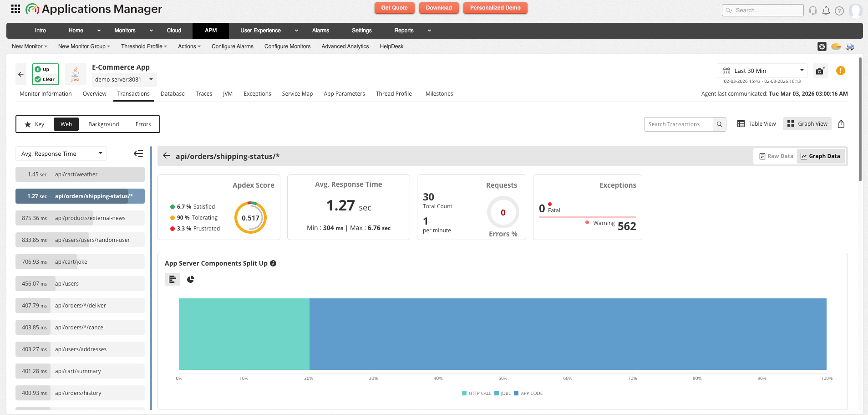The height and width of the screenshot is (415, 868).
Task: Switch to Graph View
Action: click(x=807, y=124)
